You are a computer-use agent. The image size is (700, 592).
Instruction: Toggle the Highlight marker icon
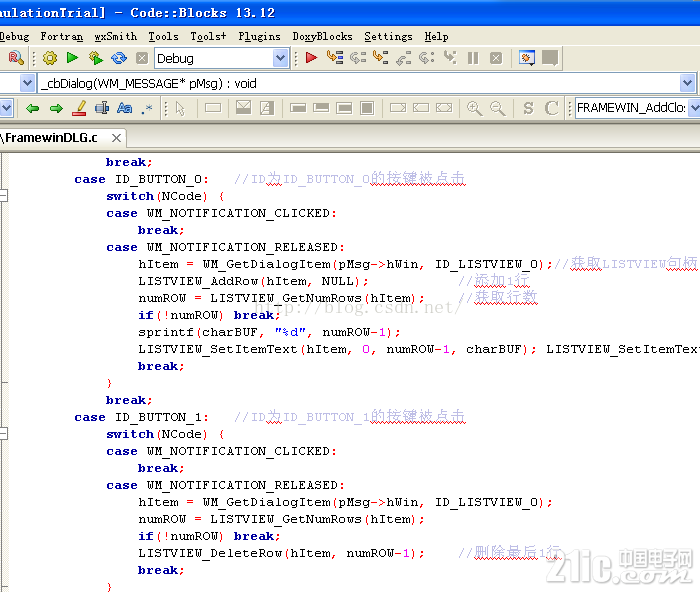click(x=79, y=108)
